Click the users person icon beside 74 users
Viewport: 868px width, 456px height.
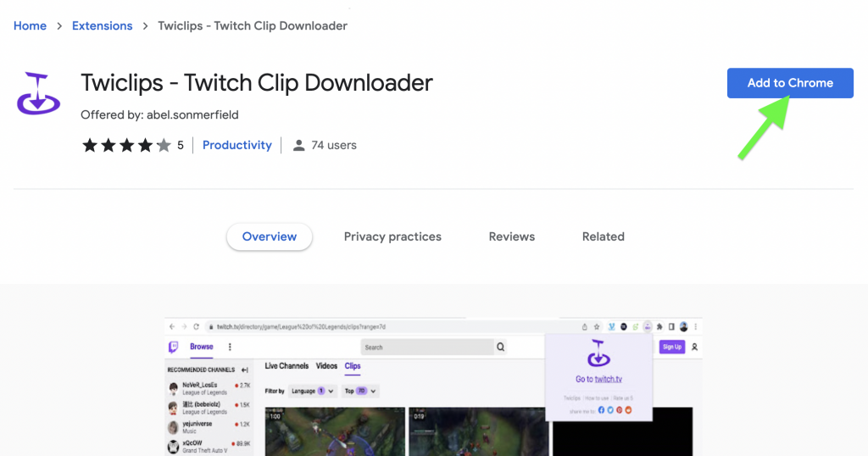tap(298, 146)
